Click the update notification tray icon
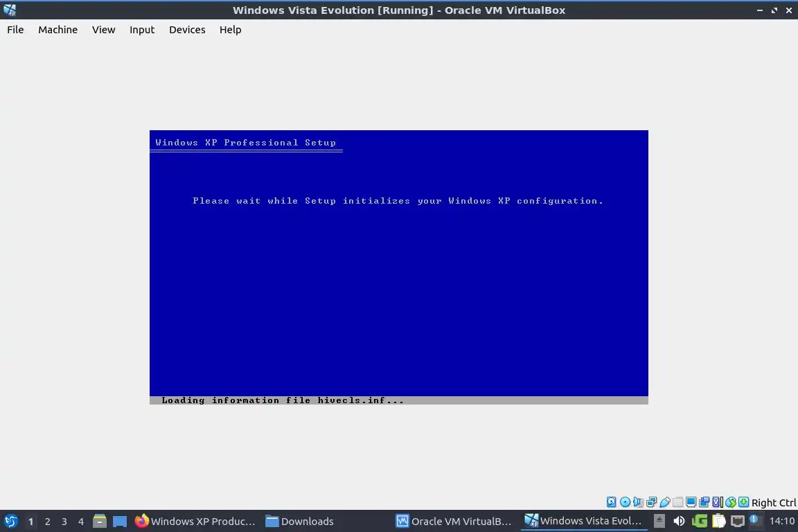Viewport: 798px width, 532px height. click(756, 520)
